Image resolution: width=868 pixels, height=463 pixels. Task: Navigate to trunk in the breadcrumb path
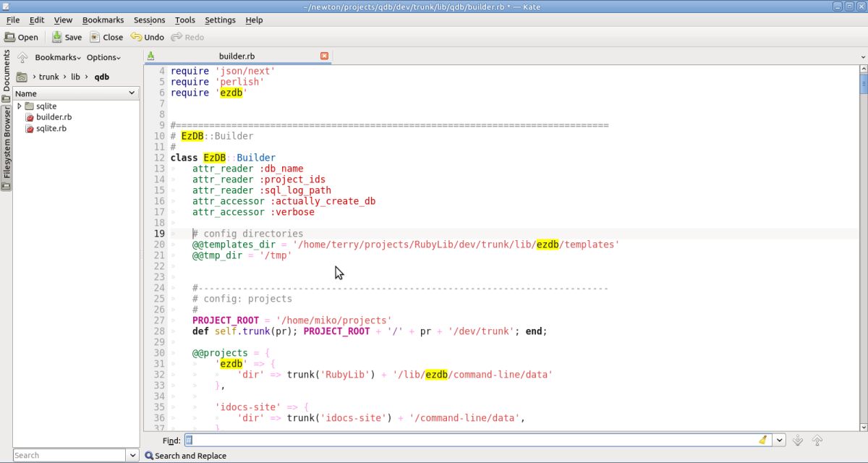coord(48,77)
